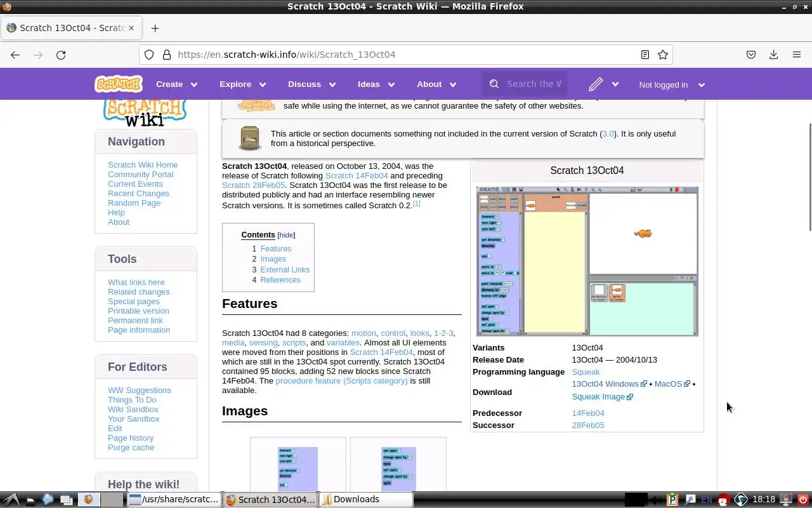Expand the arrow next to edit pencil
Screen dimensions: 812x508
615,84
